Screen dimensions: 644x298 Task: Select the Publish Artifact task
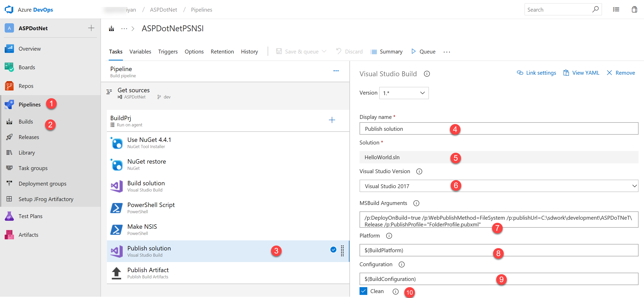tap(228, 273)
